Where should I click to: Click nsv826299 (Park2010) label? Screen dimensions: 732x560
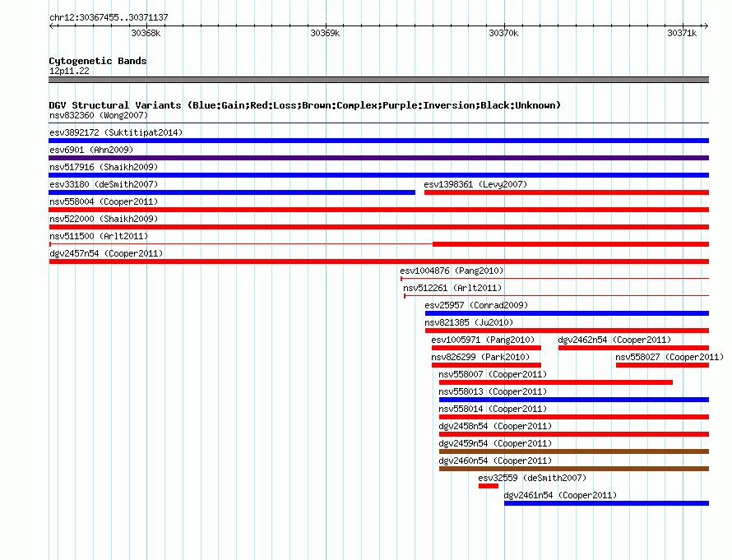480,357
